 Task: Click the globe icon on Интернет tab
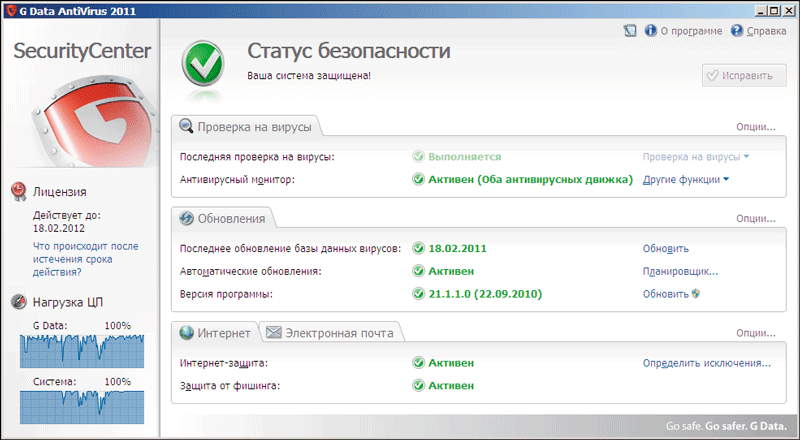pos(186,333)
